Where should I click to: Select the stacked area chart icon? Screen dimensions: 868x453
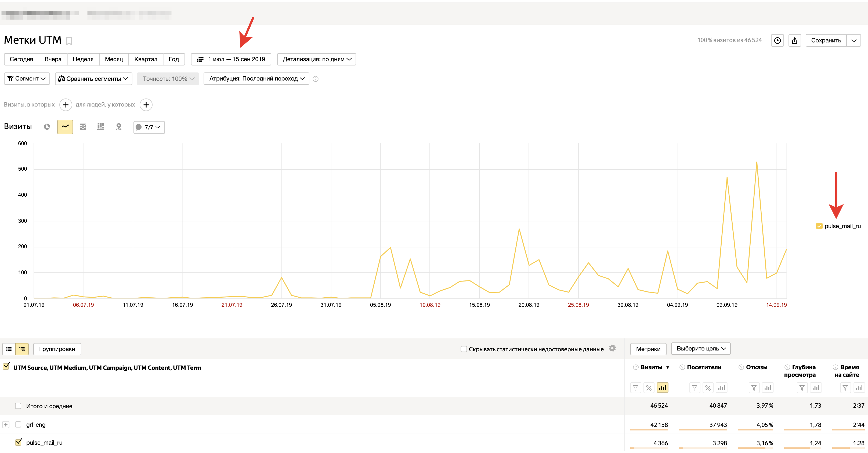(x=83, y=127)
